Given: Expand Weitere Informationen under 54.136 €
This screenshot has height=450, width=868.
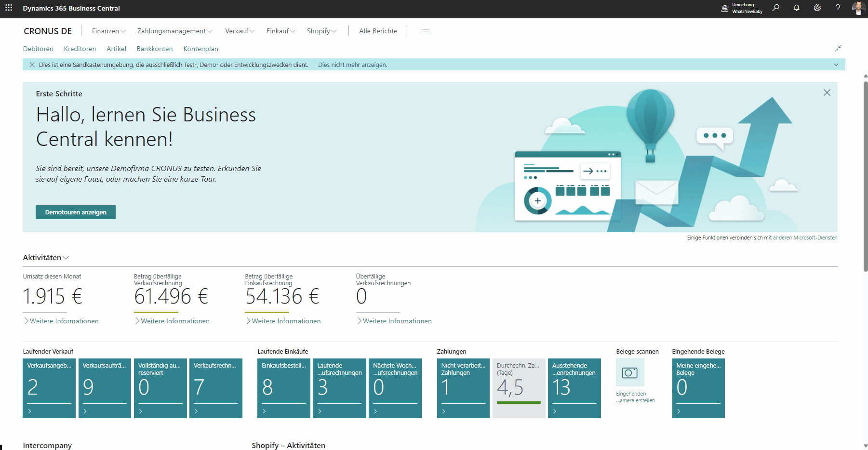Looking at the screenshot, I should [283, 321].
